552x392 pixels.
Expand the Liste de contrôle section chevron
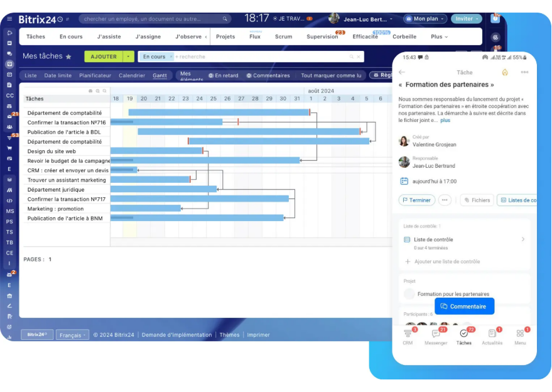523,239
